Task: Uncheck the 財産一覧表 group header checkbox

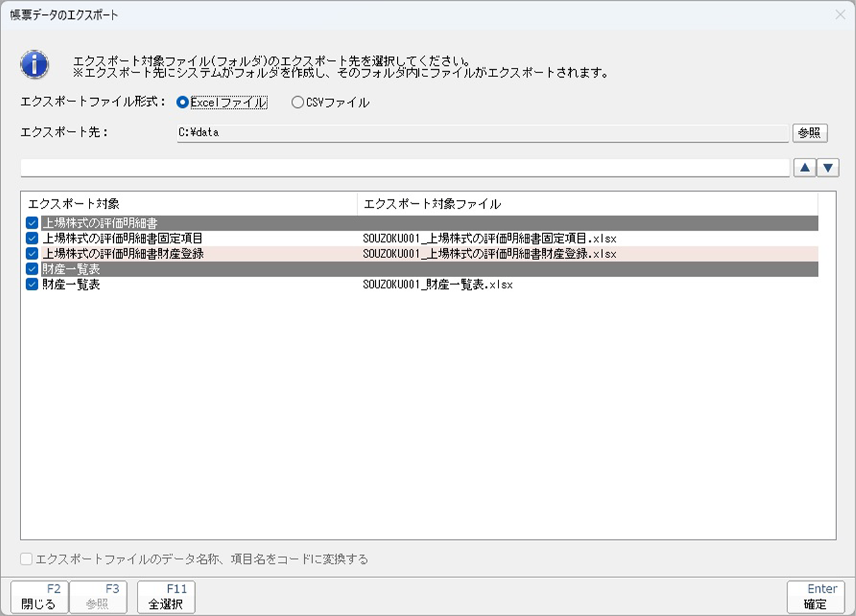Action: click(32, 269)
